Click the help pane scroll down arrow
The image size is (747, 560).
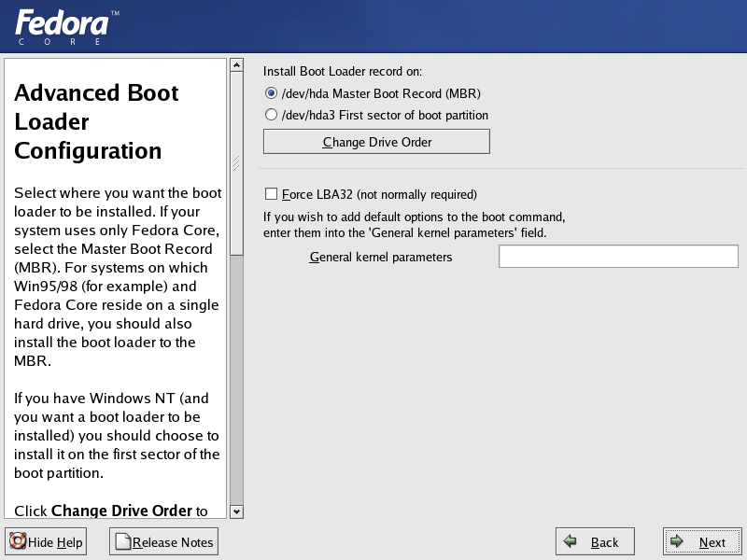coord(236,511)
